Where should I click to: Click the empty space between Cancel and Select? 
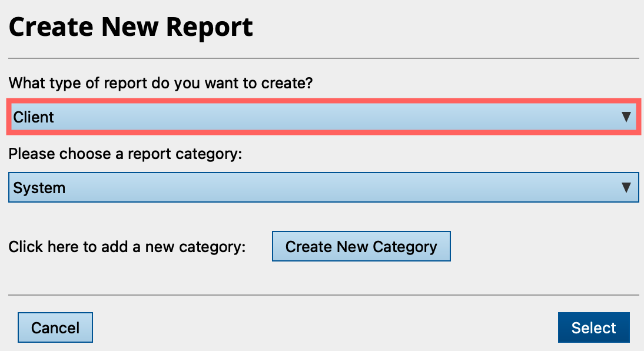(x=324, y=327)
